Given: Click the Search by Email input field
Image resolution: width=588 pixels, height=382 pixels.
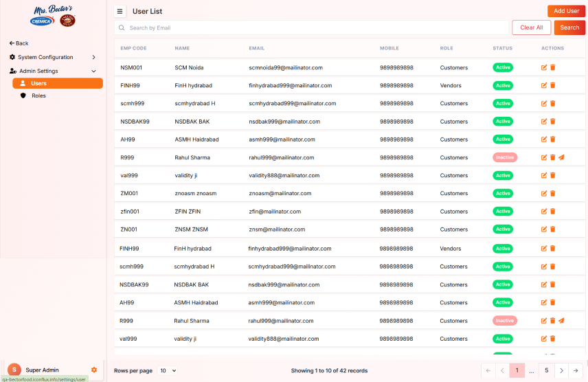Looking at the screenshot, I should pos(313,27).
